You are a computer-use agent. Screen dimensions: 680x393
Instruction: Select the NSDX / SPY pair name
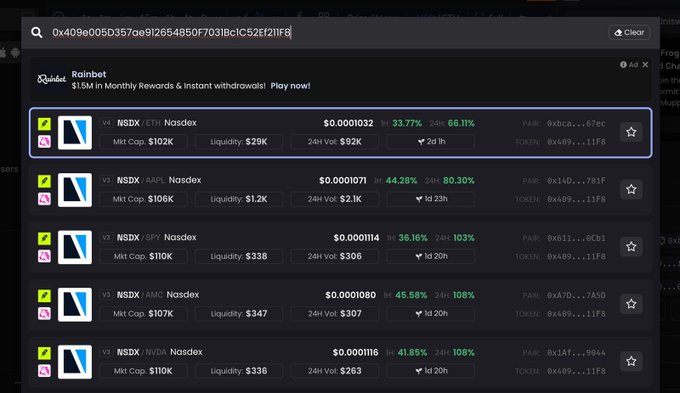pos(139,238)
